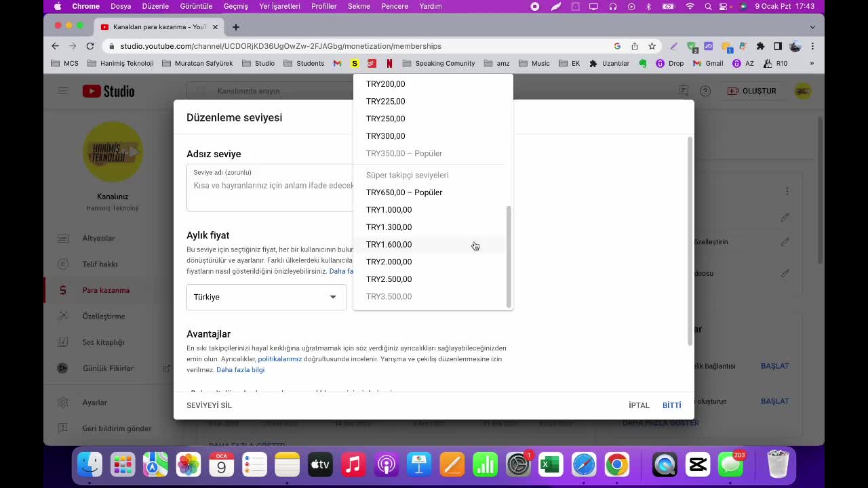Click the Seviye adı input field
This screenshot has height=488, width=868.
coord(271,188)
